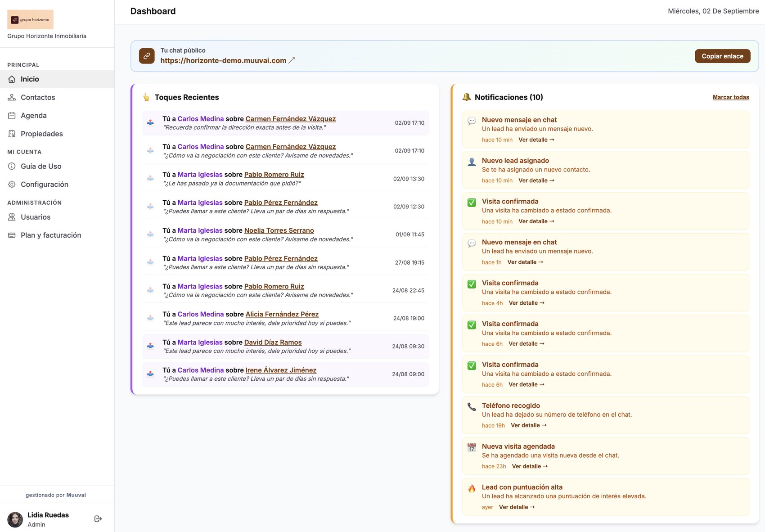Click Carlos Medina in the Alicia Fernández Pérez row
Screen dimensions: 765x532
coord(201,314)
